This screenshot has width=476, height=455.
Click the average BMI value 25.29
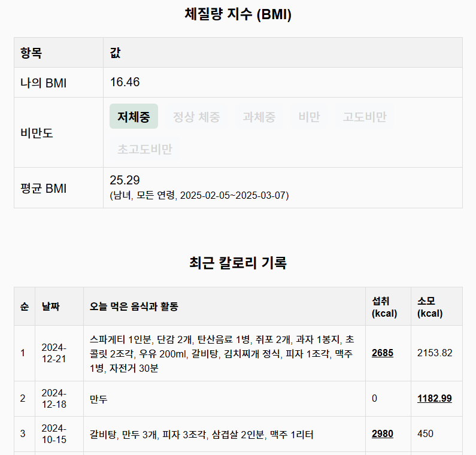[x=125, y=180]
